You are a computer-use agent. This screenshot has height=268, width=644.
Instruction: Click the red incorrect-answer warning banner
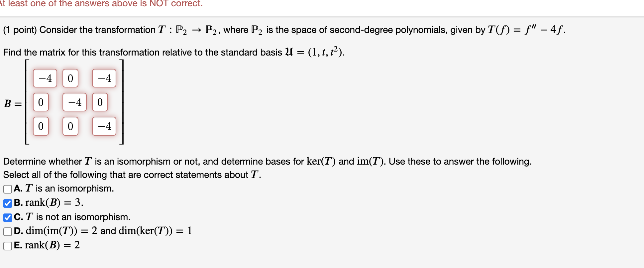(x=100, y=4)
